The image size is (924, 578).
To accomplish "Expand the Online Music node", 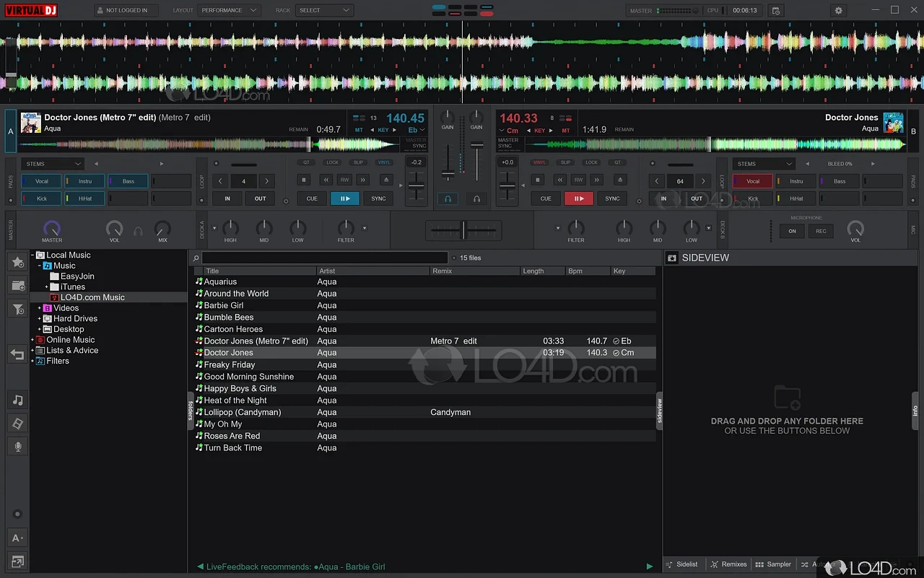I will click(32, 340).
